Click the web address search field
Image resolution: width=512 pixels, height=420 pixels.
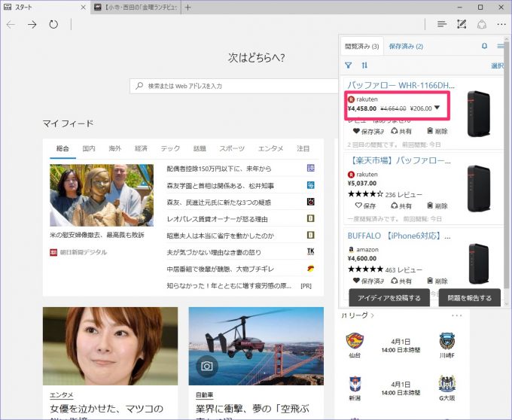coord(234,86)
